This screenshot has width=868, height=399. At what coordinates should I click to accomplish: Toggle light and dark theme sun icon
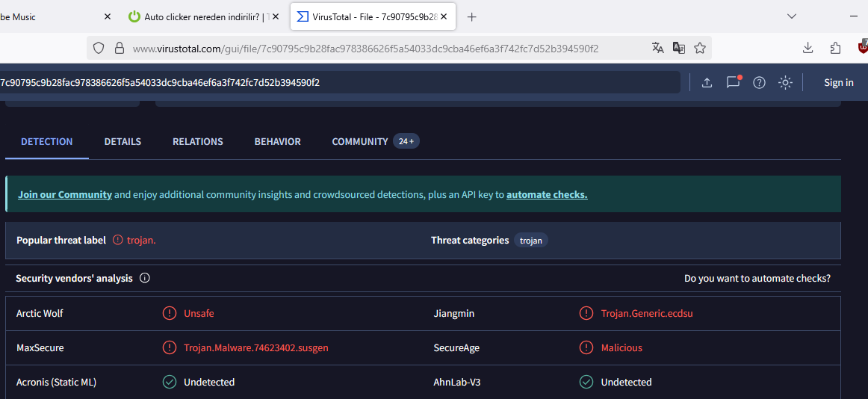[785, 83]
